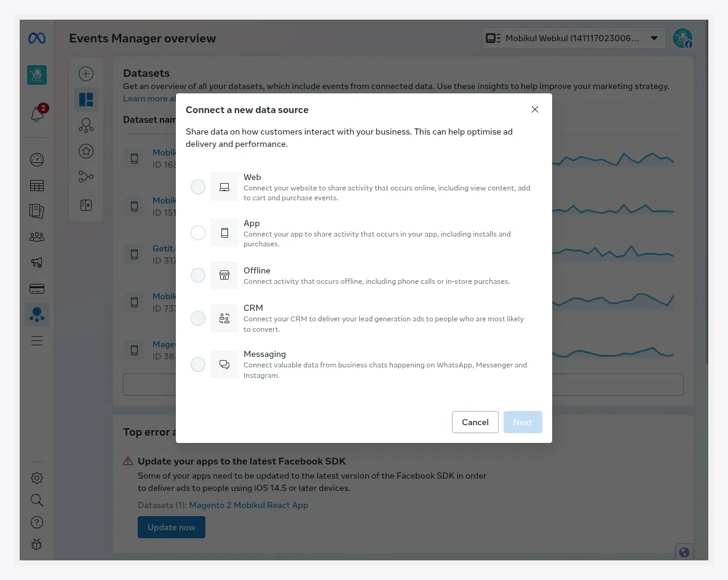Open Partner integrations icon
The width and height of the screenshot is (728, 580).
coord(86,177)
